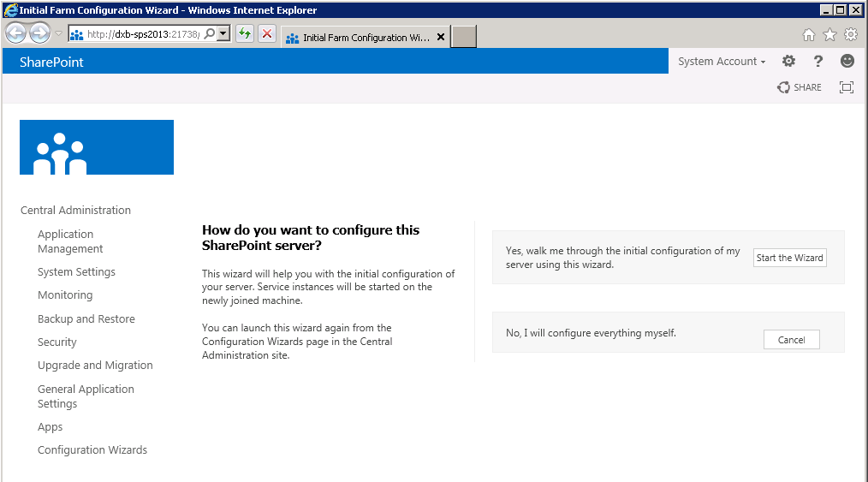Viewport: 868px width, 482px height.
Task: Open Configuration Wizards page
Action: 92,450
